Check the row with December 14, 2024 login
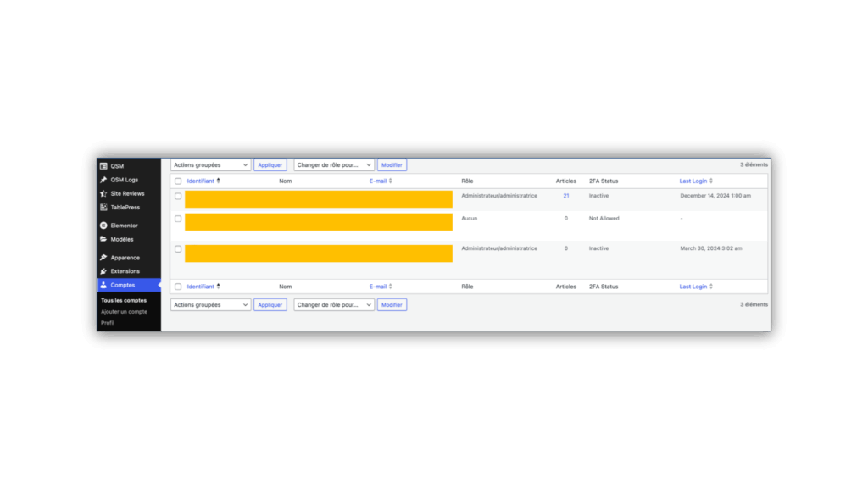Image resolution: width=868 pixels, height=490 pixels. (x=178, y=196)
